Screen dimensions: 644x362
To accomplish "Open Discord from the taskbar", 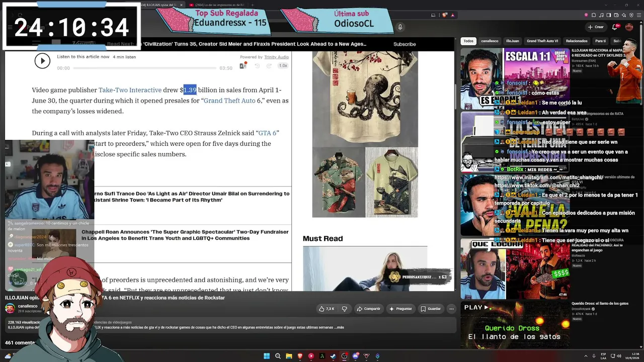I will click(355, 356).
